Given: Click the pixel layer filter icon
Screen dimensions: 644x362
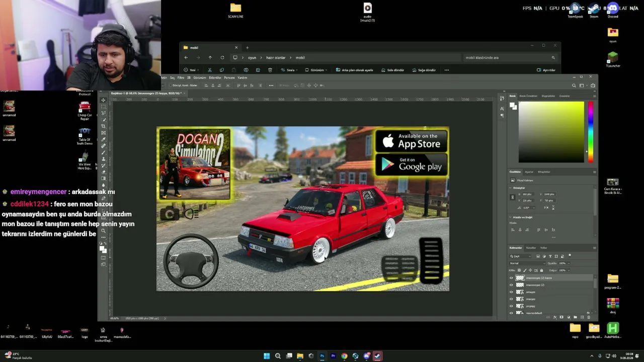Looking at the screenshot, I should [538, 256].
